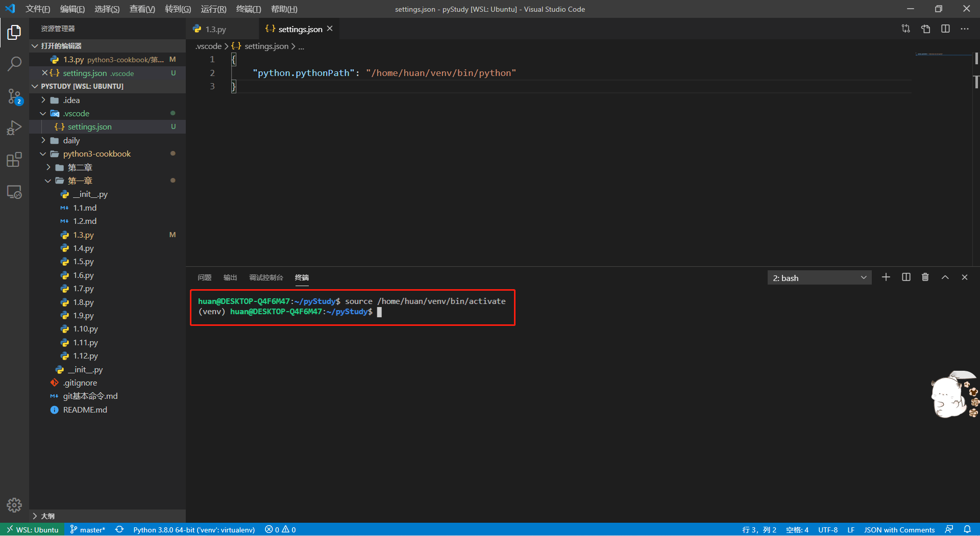Click the Python 3.8.0 interpreter status item
The width and height of the screenshot is (980, 536).
194,530
